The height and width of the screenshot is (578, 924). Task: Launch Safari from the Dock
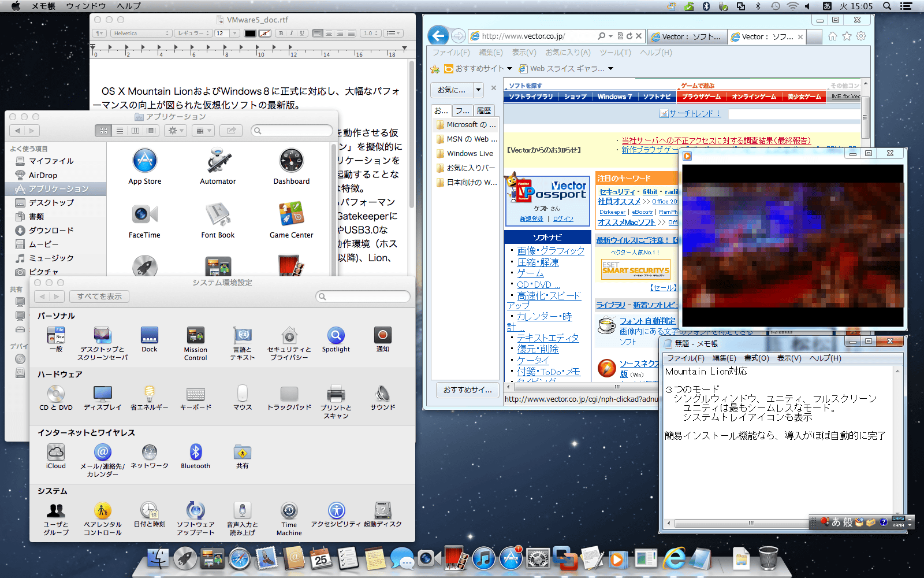239,559
